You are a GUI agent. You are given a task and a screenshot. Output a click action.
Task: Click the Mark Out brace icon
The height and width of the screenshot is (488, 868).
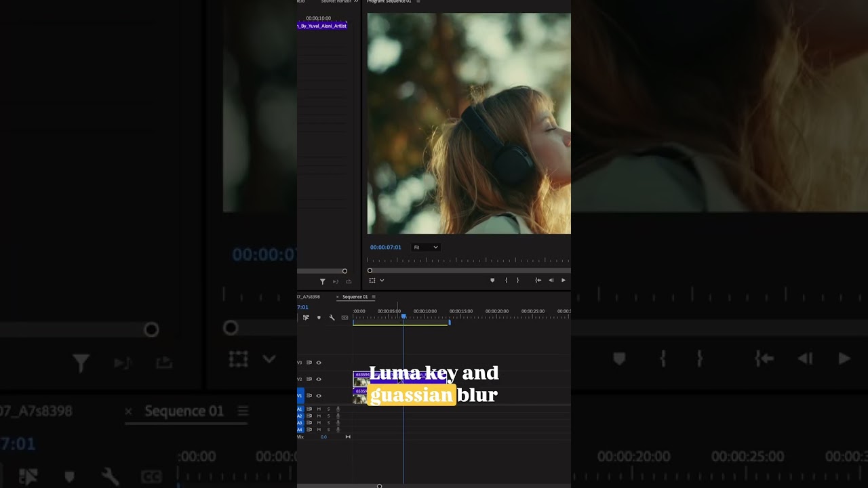click(517, 280)
